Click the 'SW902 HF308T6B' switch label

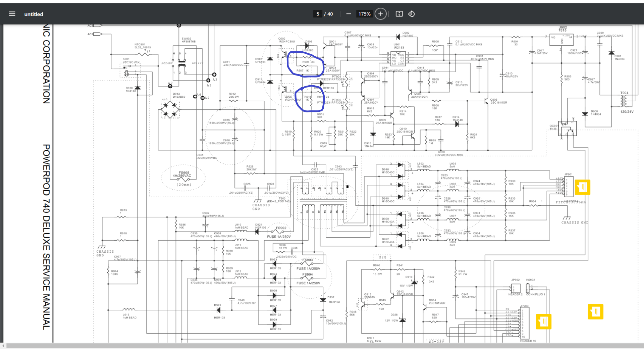coord(189,40)
